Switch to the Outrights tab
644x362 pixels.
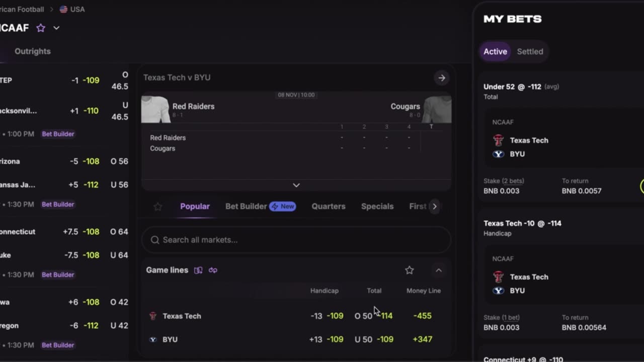point(33,51)
